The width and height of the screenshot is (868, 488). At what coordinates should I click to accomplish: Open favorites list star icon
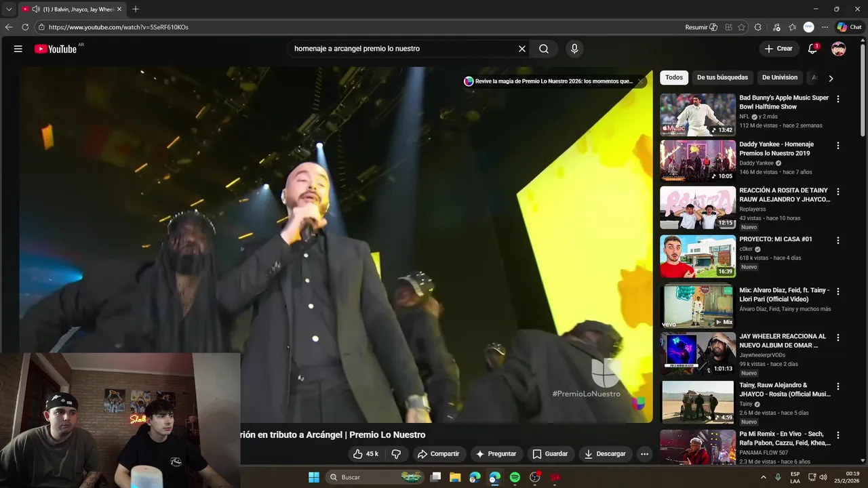pyautogui.click(x=792, y=27)
